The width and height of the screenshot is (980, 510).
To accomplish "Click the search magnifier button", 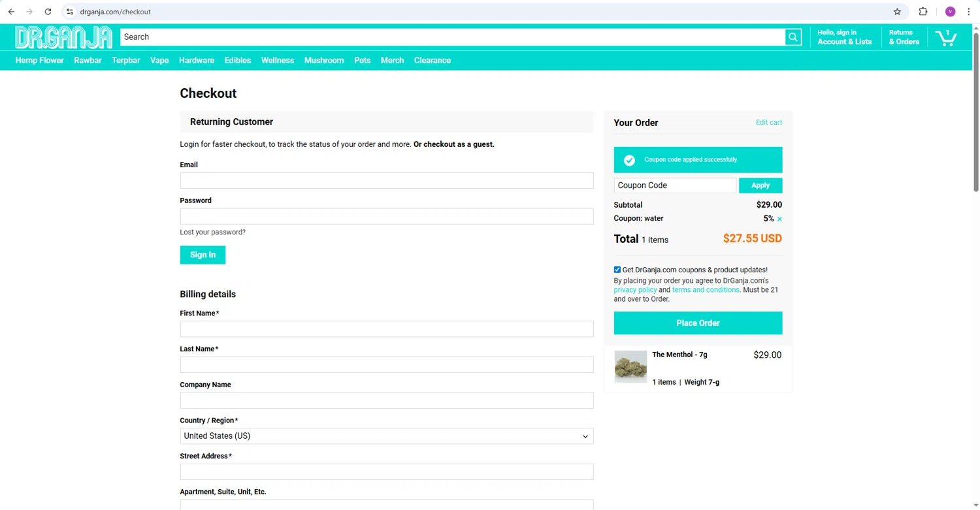I will tap(793, 37).
